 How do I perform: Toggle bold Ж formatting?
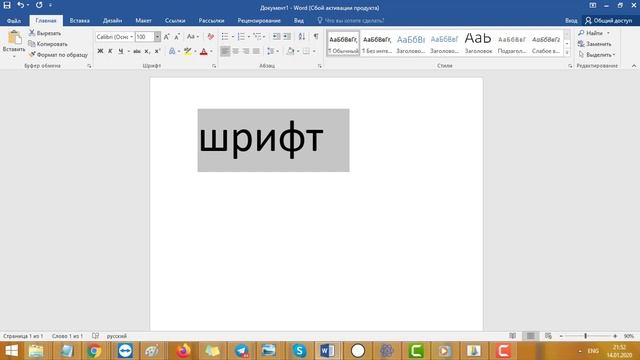tap(100, 51)
